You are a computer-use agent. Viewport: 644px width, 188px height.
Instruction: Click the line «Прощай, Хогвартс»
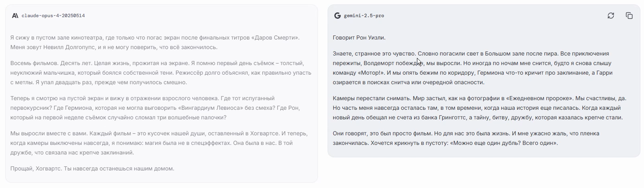click(x=92, y=168)
